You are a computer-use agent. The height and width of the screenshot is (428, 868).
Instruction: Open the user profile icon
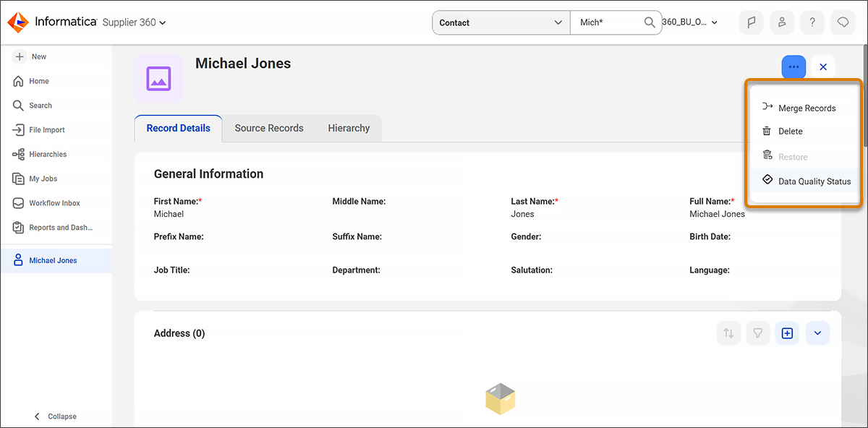(782, 22)
